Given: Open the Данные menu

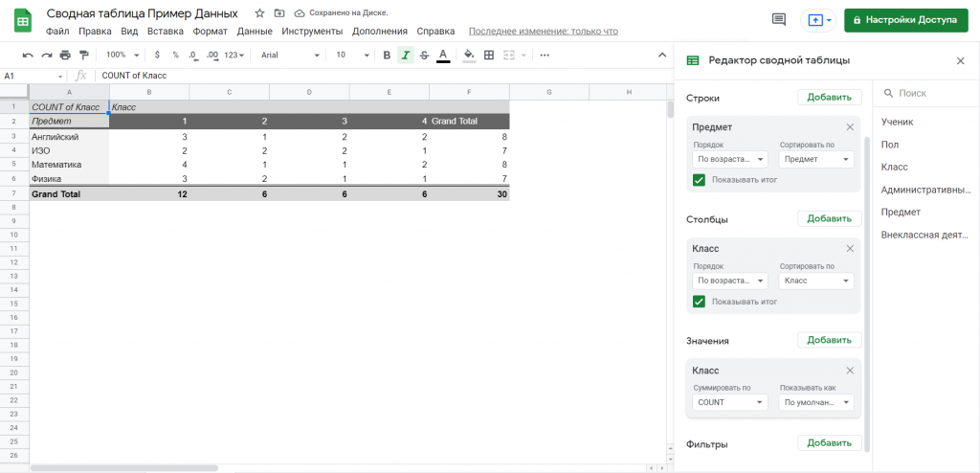Looking at the screenshot, I should (255, 32).
